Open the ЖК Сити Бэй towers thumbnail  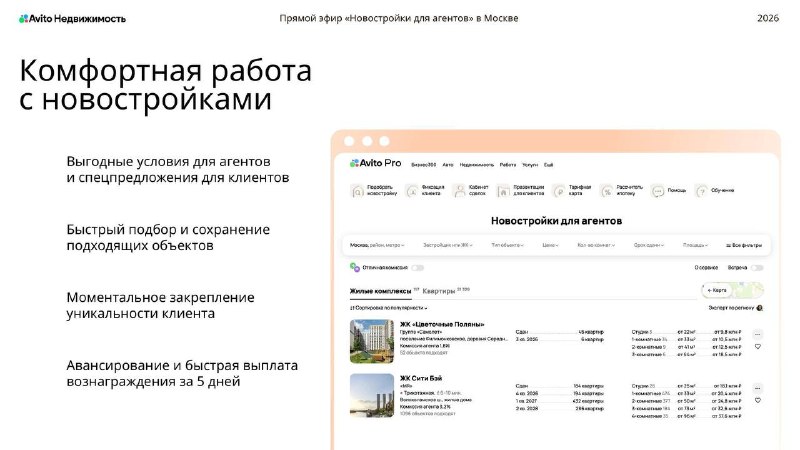point(372,395)
